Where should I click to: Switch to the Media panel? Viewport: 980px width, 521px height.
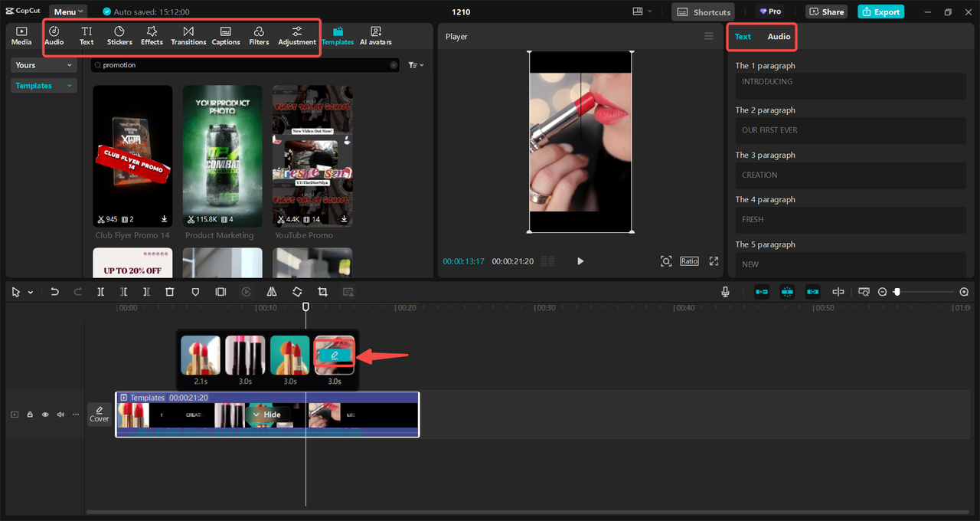(21, 35)
